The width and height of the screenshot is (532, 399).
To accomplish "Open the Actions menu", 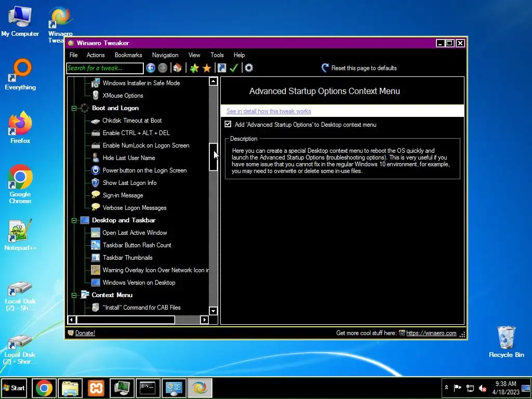I will coord(96,55).
